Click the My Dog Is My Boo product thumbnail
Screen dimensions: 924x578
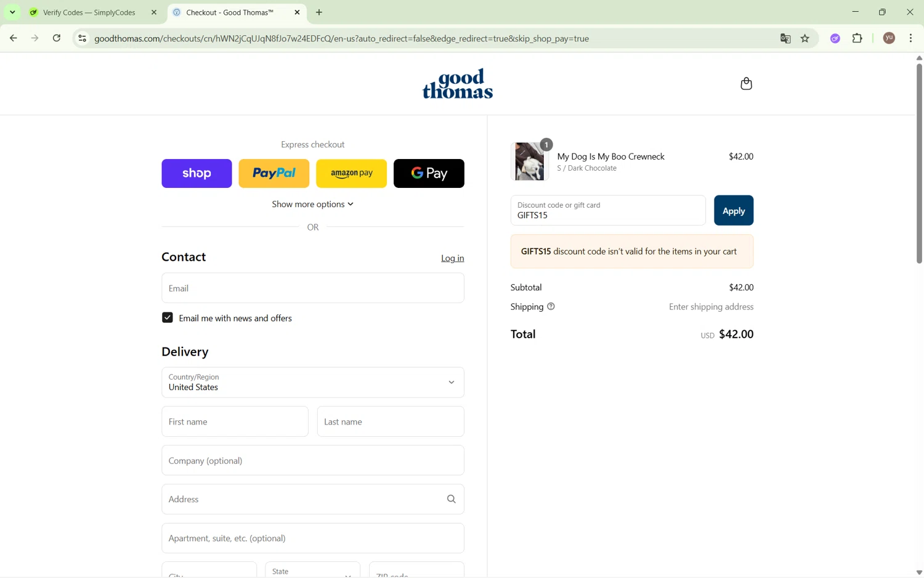[x=530, y=161]
